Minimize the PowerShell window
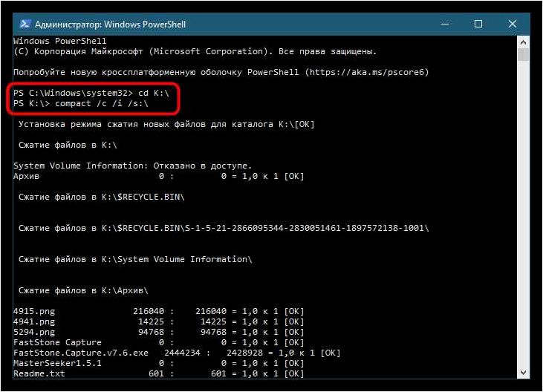 445,24
